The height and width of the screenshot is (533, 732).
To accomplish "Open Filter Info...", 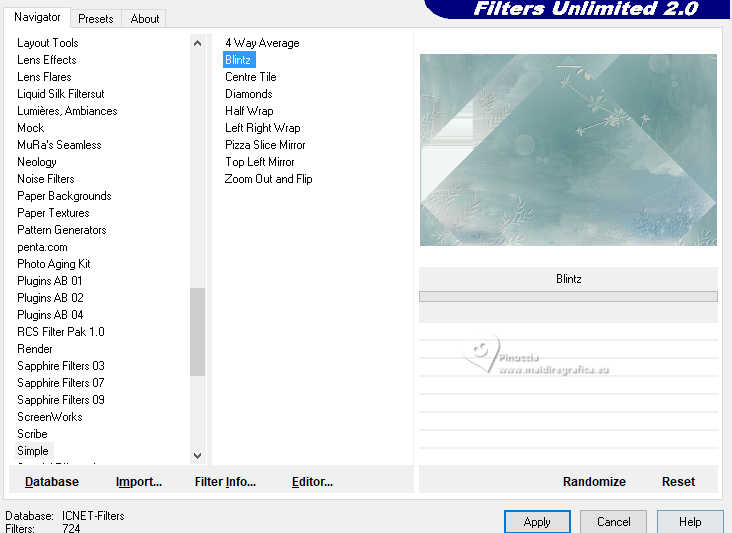I will click(x=225, y=482).
